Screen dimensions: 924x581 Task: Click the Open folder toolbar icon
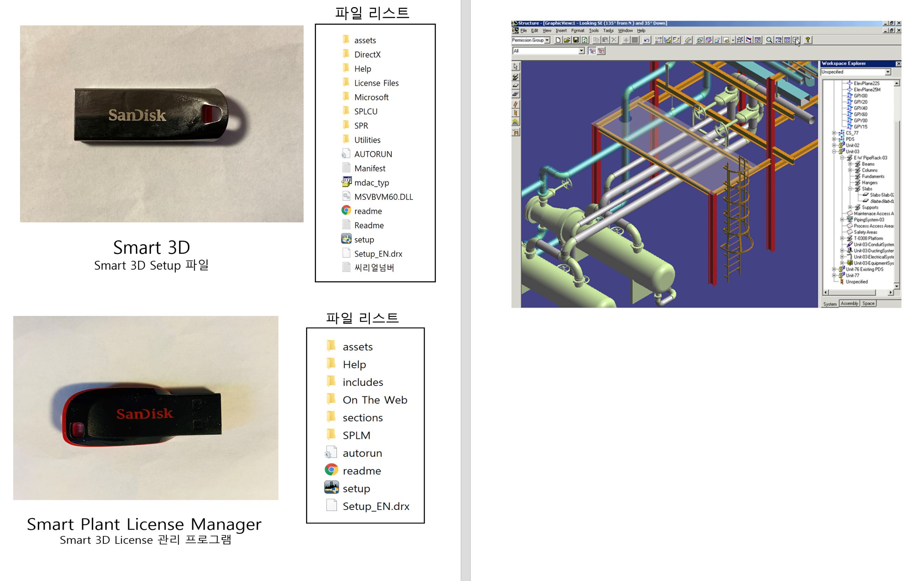pyautogui.click(x=567, y=40)
